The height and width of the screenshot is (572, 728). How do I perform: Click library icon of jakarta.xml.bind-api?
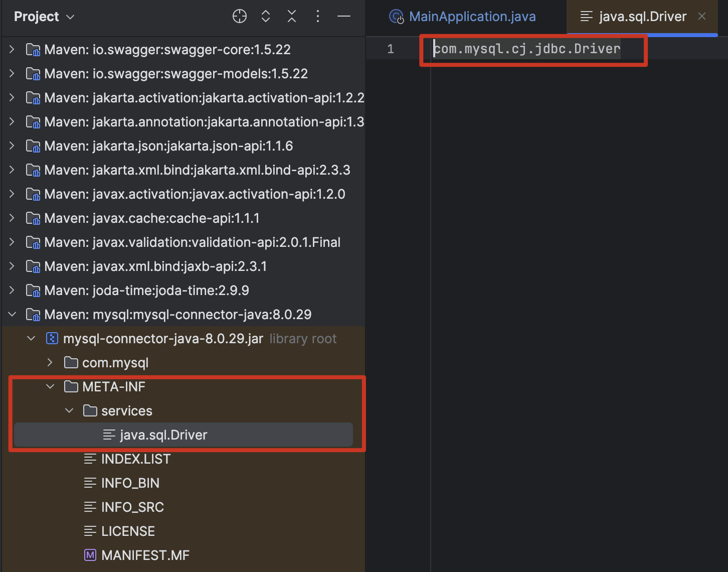tap(33, 170)
